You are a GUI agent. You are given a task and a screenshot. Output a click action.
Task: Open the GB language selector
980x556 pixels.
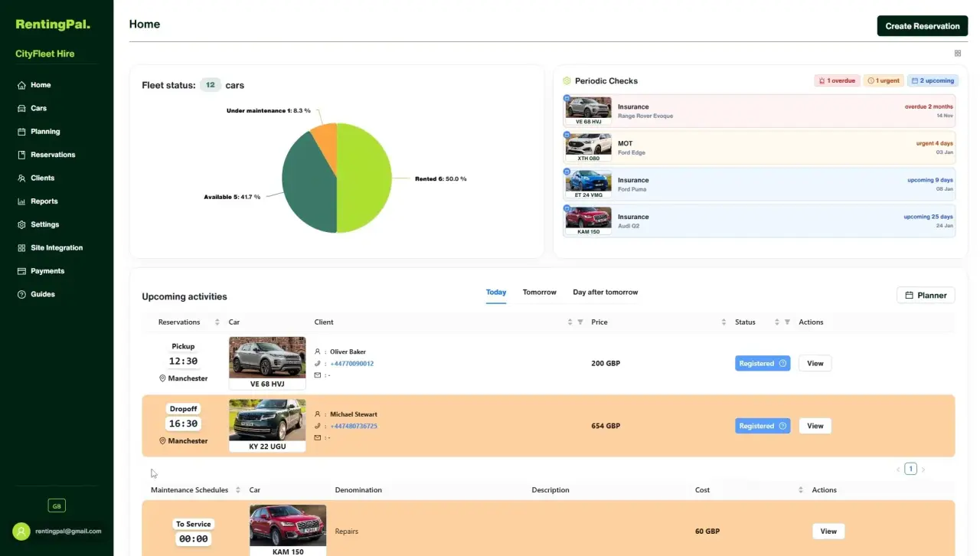pos(57,505)
